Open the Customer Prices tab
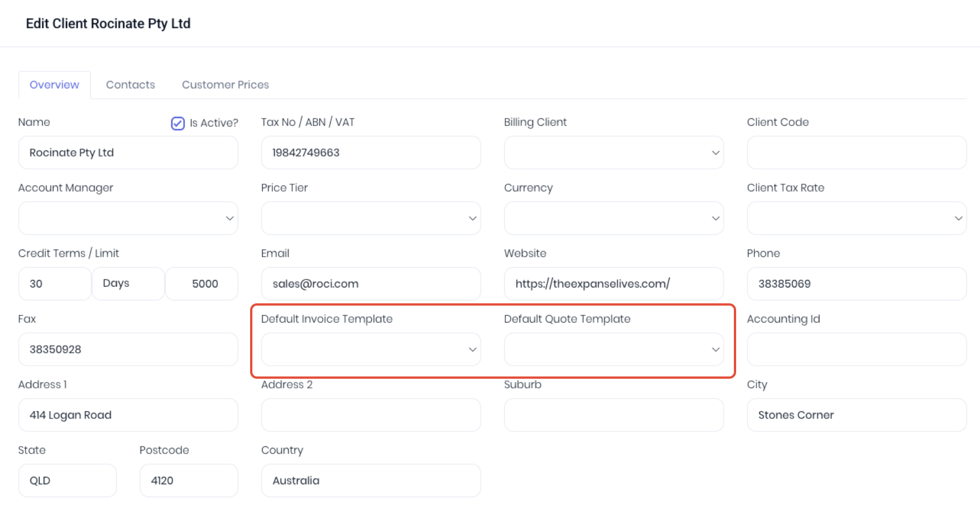The image size is (980, 508). [225, 84]
